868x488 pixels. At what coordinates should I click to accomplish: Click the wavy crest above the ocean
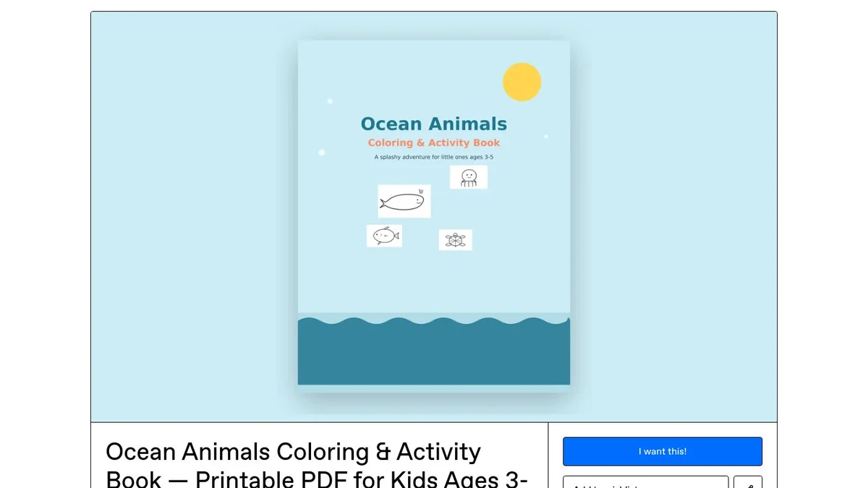(x=434, y=319)
